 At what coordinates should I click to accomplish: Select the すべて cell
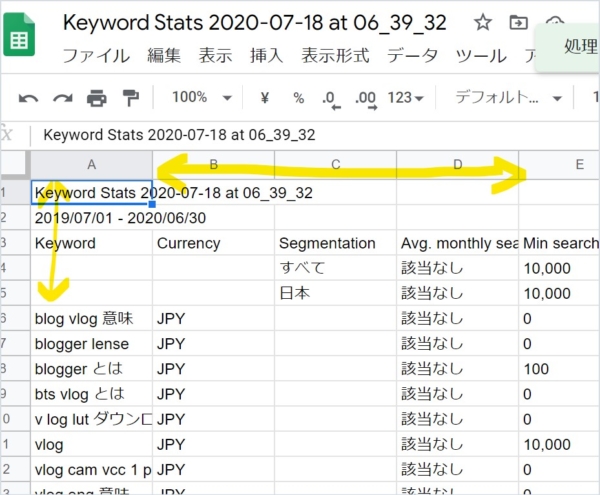click(x=336, y=268)
